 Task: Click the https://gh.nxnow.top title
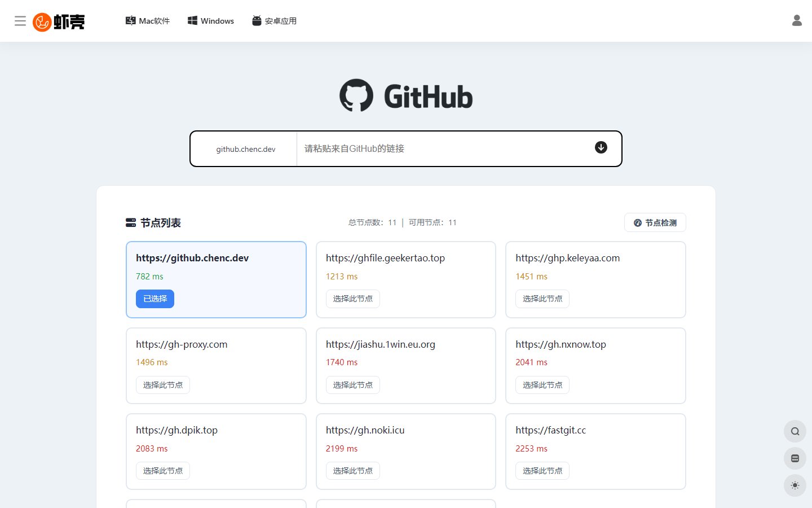pos(561,344)
